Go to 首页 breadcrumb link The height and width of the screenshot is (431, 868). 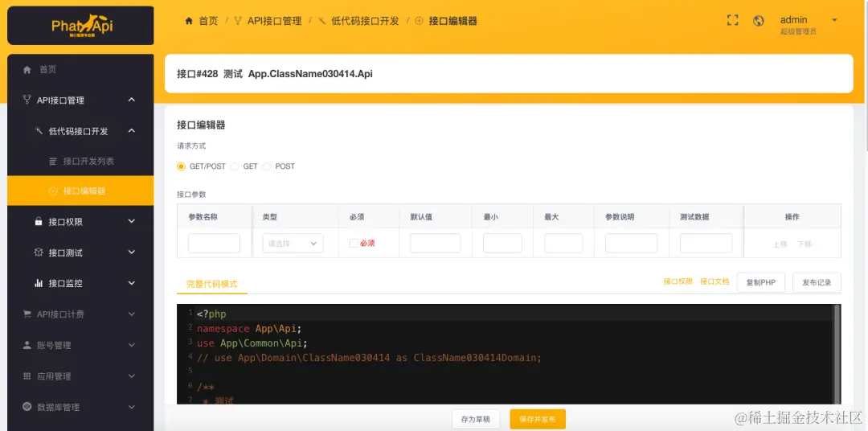pos(208,21)
